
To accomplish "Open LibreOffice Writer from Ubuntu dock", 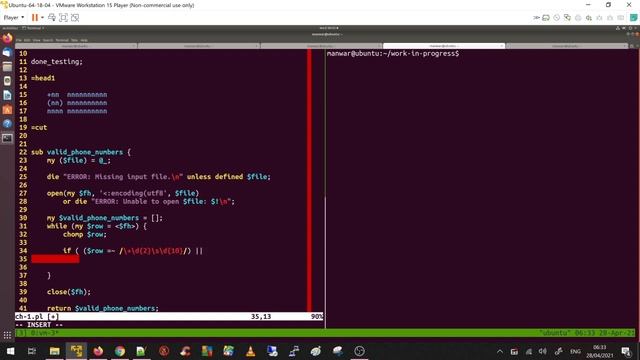I will tap(7, 96).
